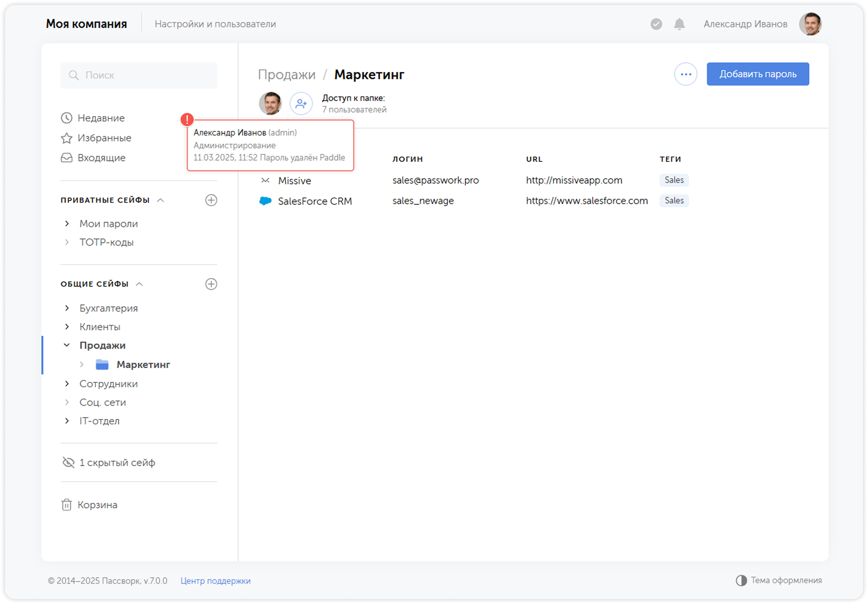Add a new private vault with plus icon

tap(211, 200)
